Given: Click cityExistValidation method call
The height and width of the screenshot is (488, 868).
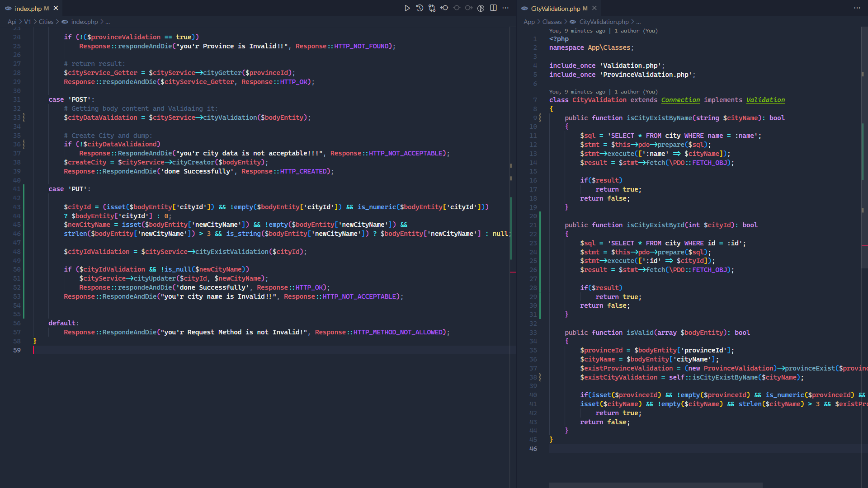Looking at the screenshot, I should [232, 252].
